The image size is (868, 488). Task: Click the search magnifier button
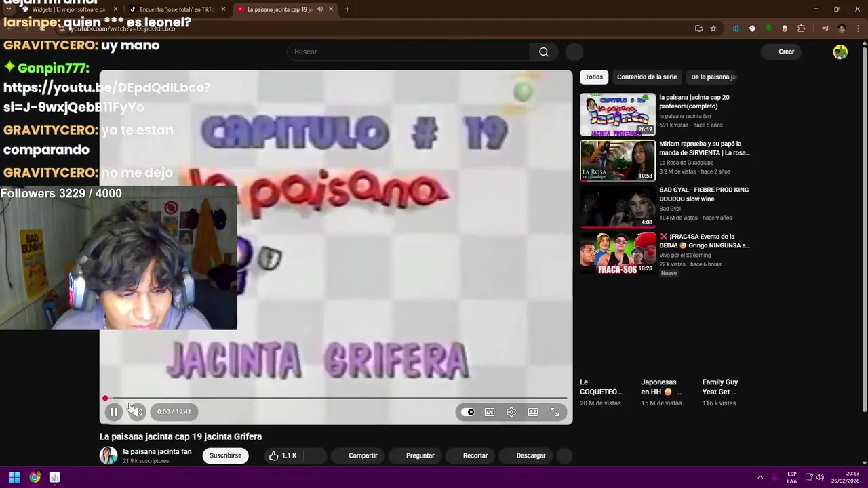(544, 52)
